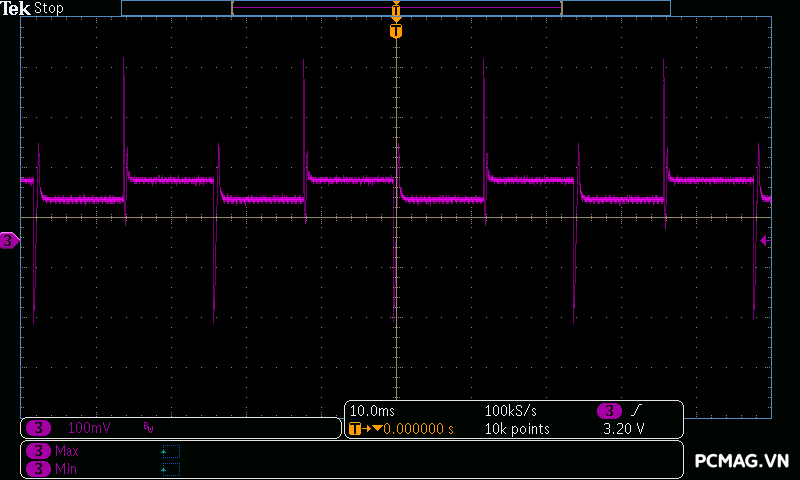Image resolution: width=800 pixels, height=480 pixels.
Task: Click the 10k points record length readout
Action: click(x=517, y=429)
